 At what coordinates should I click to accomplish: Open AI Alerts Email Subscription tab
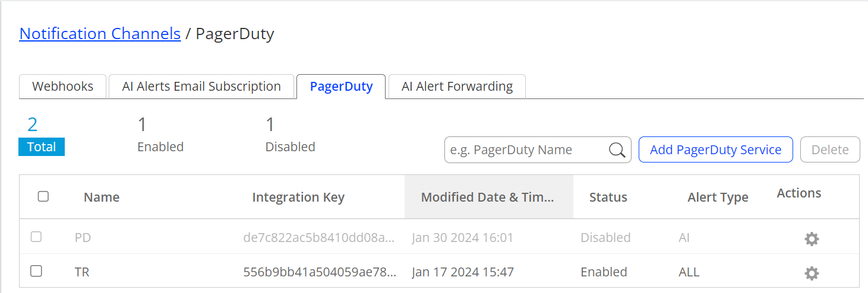201,87
